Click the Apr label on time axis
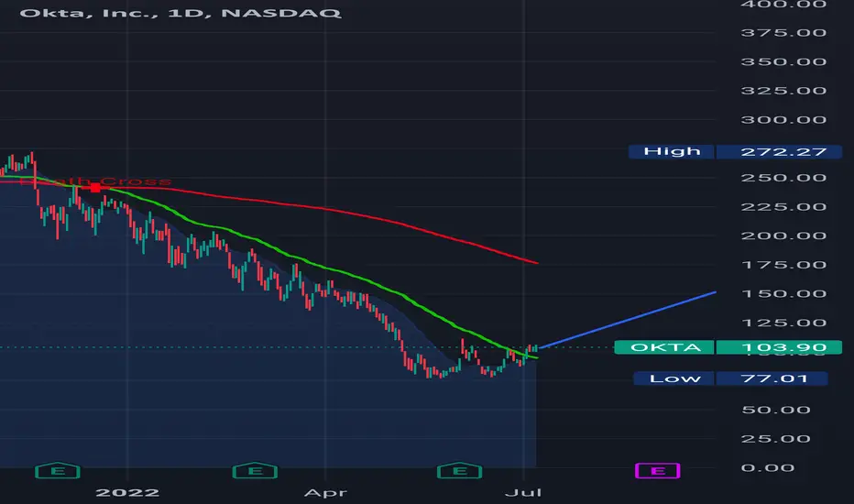854x504 pixels. point(325,493)
